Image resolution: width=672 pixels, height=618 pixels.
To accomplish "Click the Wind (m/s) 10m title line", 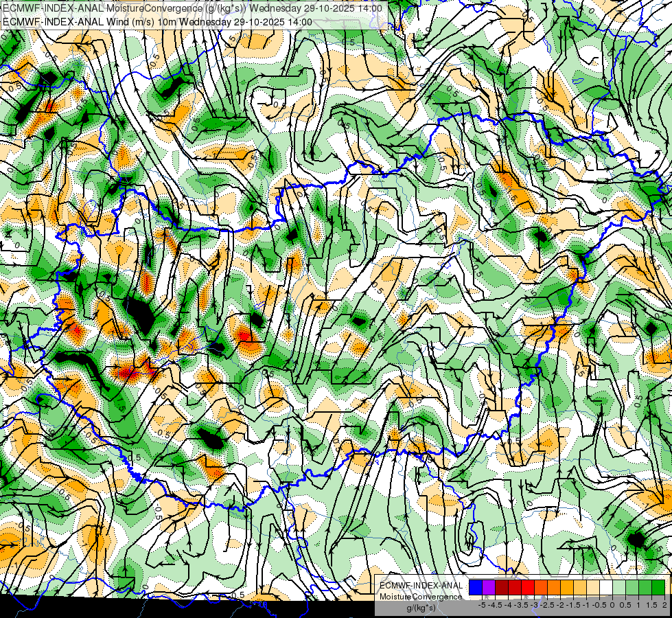I will [x=157, y=22].
